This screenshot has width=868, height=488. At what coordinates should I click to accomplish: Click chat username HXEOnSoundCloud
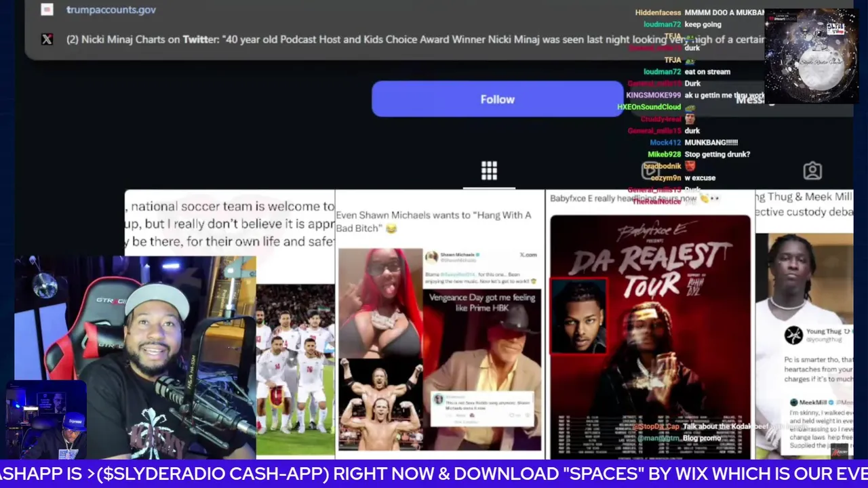pos(649,107)
